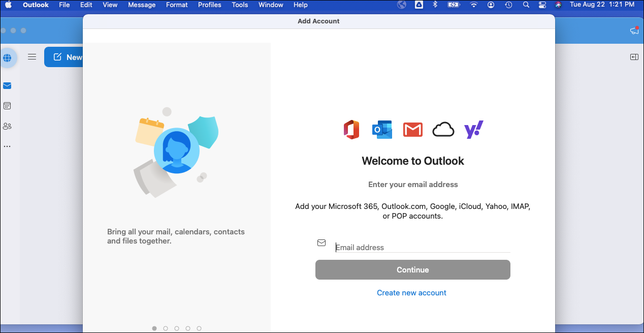The height and width of the screenshot is (333, 644).
Task: Select the second carousel page dot
Action: click(x=166, y=328)
